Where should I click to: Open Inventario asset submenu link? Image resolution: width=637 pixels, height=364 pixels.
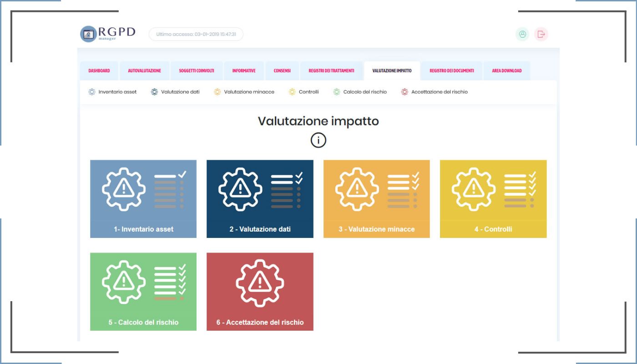tap(117, 92)
